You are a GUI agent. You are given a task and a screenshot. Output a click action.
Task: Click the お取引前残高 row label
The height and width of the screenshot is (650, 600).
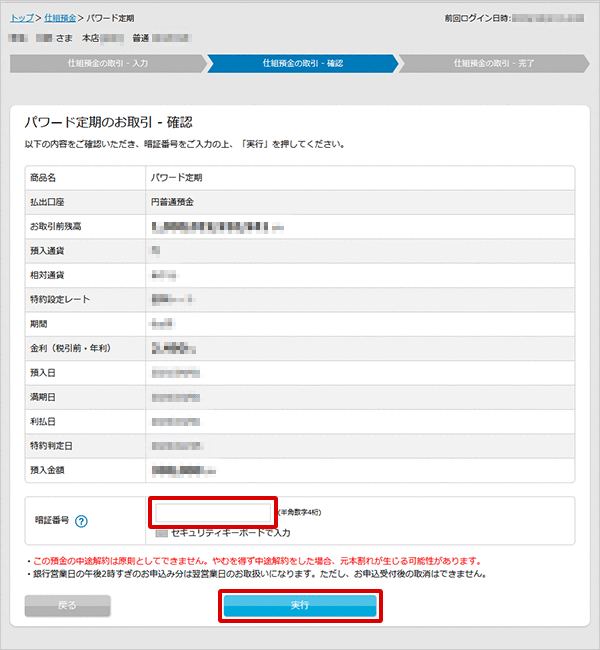click(58, 226)
